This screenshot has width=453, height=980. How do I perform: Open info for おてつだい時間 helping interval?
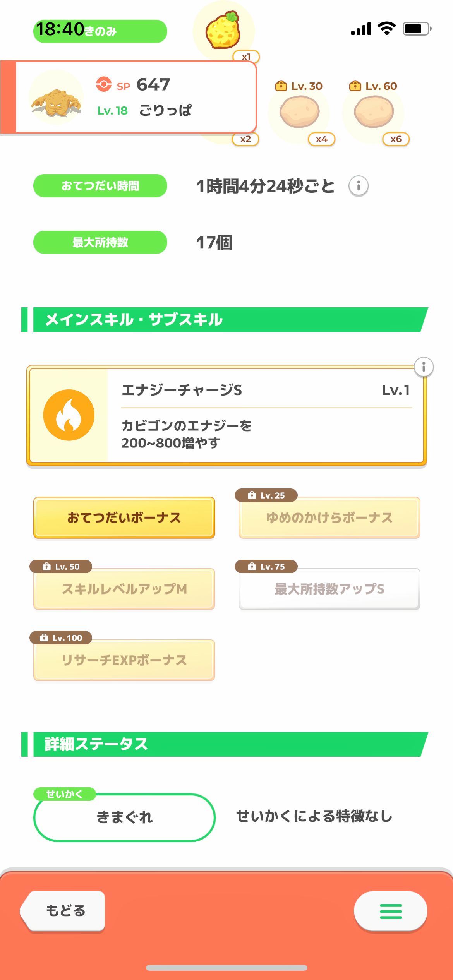[x=358, y=186]
